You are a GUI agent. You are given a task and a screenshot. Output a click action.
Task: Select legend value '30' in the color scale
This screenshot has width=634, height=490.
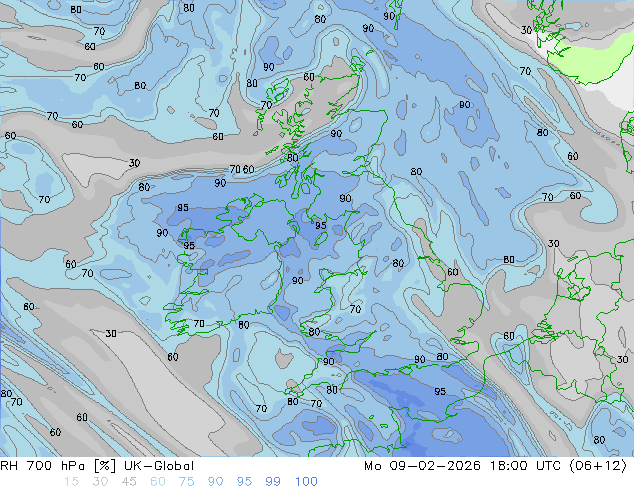100,482
